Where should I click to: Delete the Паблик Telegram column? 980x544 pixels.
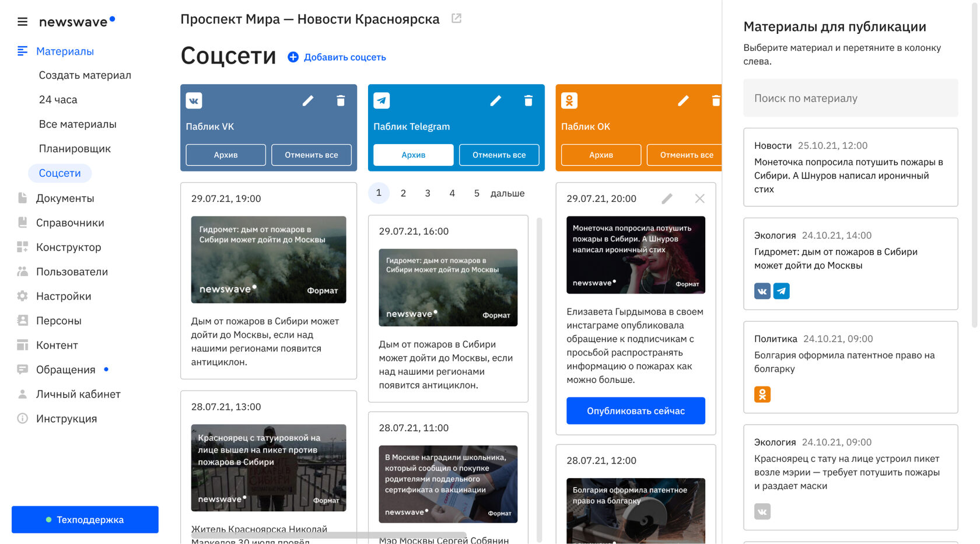tap(528, 101)
